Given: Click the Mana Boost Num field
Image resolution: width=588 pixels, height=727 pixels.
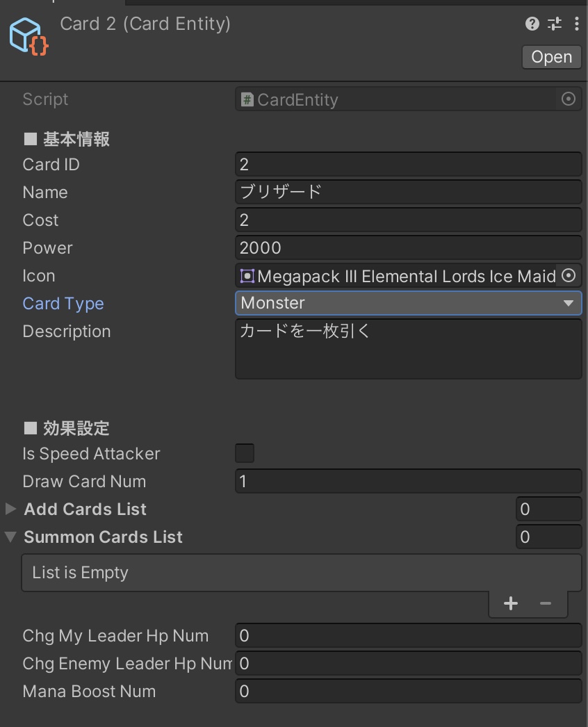Looking at the screenshot, I should tap(408, 692).
